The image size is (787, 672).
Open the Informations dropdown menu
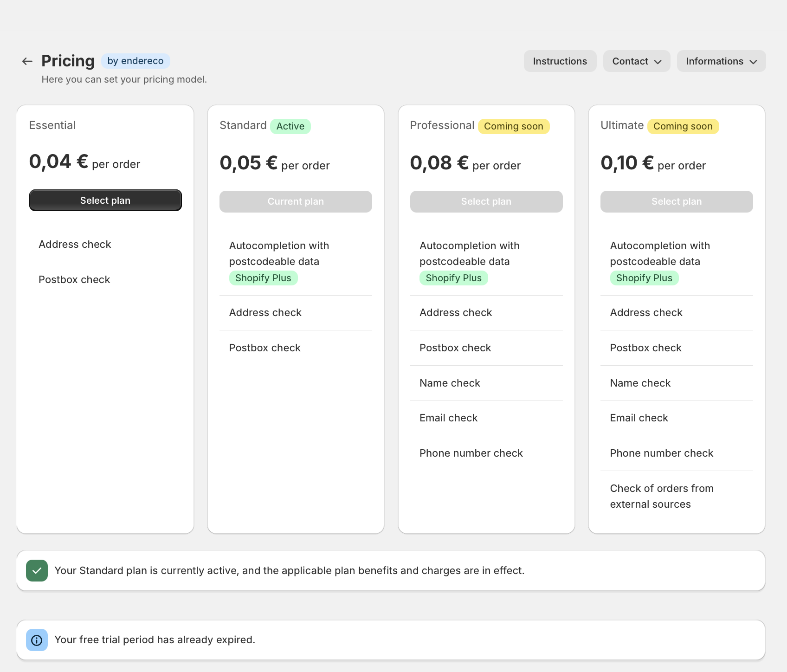[721, 61]
